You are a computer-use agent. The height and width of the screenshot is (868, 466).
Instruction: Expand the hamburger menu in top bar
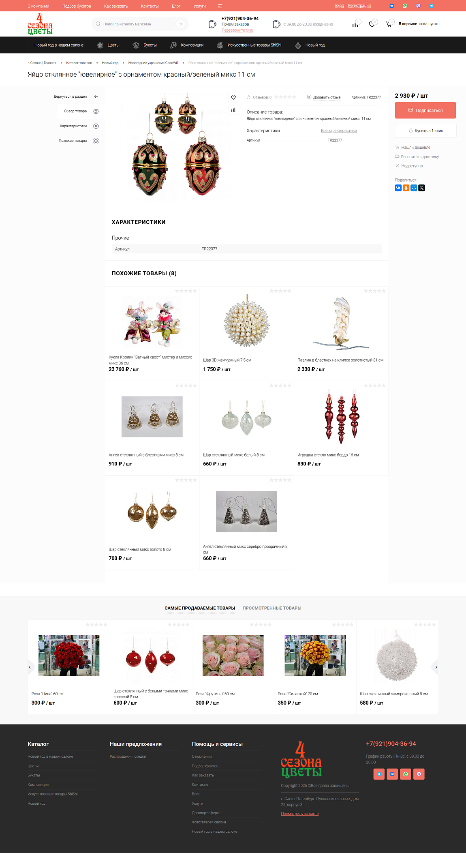(x=220, y=6)
